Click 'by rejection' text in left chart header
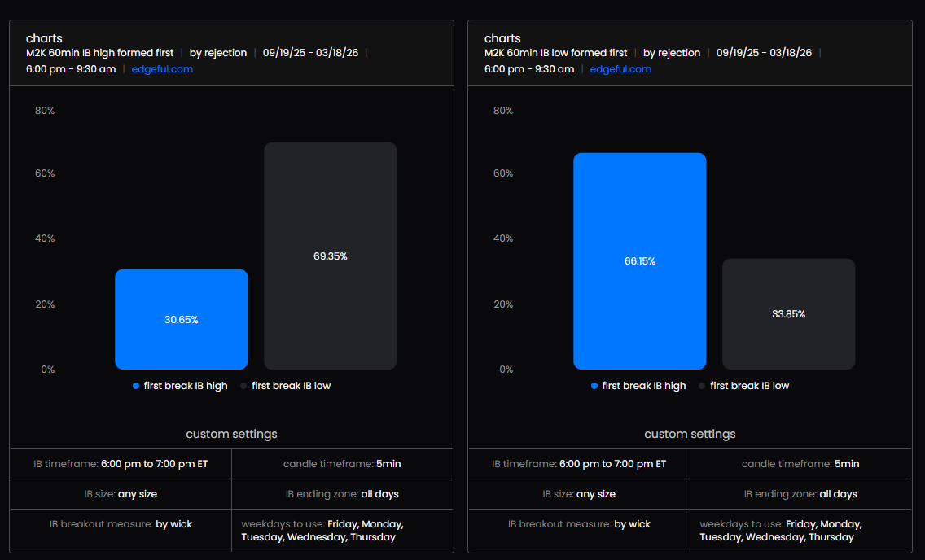The image size is (925, 560). (217, 52)
